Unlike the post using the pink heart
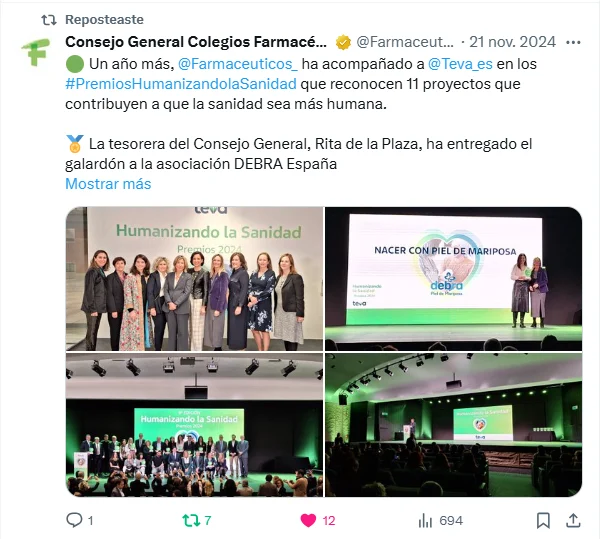Viewport: 600px width, 539px height. 308,520
